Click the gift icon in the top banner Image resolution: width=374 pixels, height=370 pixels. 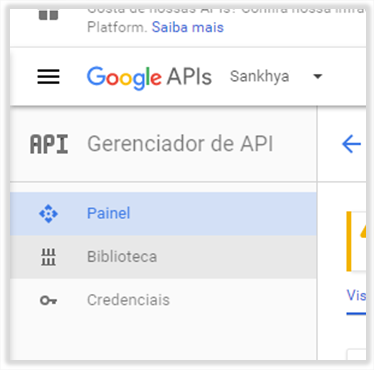click(x=48, y=15)
